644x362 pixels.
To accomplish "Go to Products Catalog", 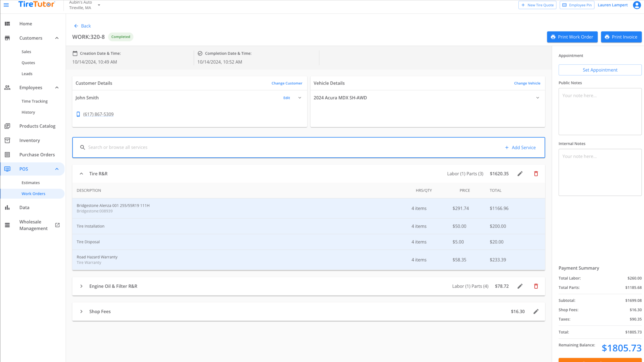I will [x=37, y=126].
